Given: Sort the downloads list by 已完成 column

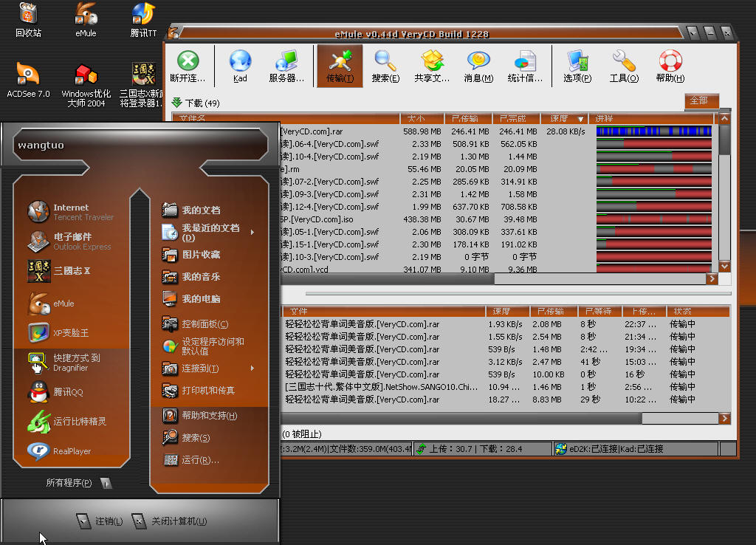Looking at the screenshot, I should [516, 119].
